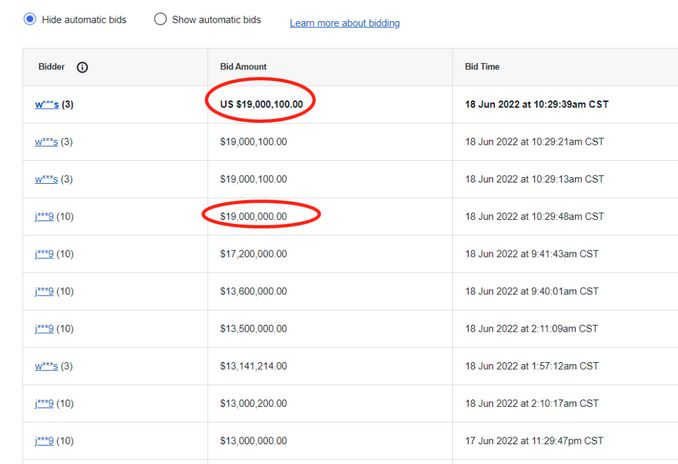The width and height of the screenshot is (678, 464).
Task: Click the Bid Time column header
Action: (x=482, y=67)
